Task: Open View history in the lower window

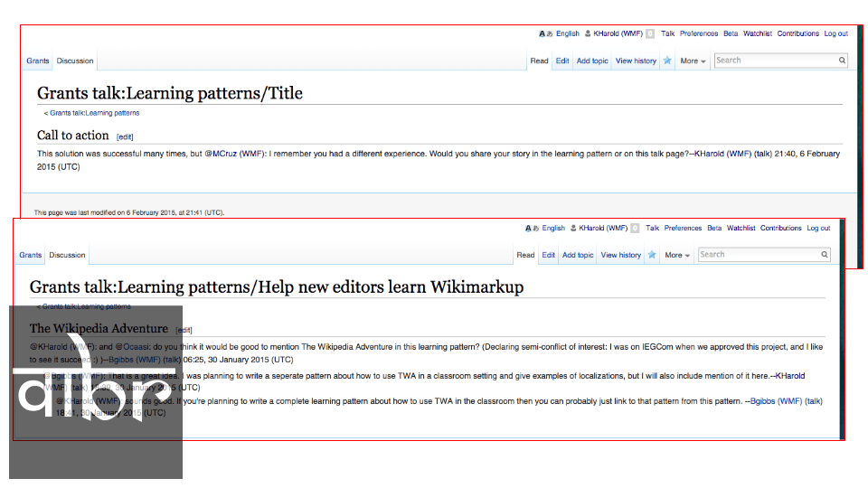Action: click(621, 255)
